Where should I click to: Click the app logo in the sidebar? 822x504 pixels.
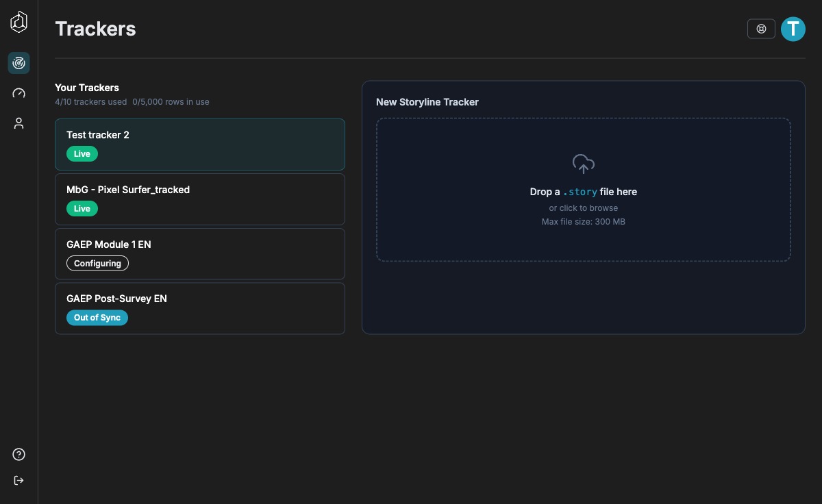pyautogui.click(x=19, y=23)
